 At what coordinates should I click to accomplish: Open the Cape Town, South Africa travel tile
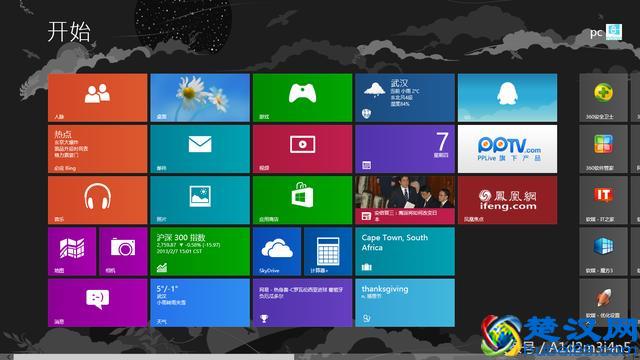pyautogui.click(x=405, y=251)
